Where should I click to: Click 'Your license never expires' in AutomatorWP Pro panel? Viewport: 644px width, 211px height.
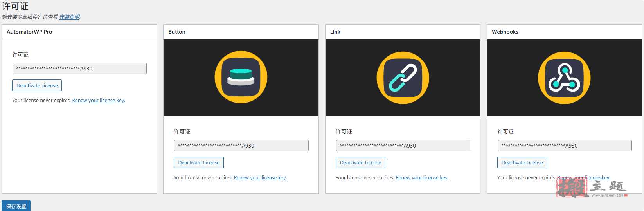pyautogui.click(x=41, y=101)
